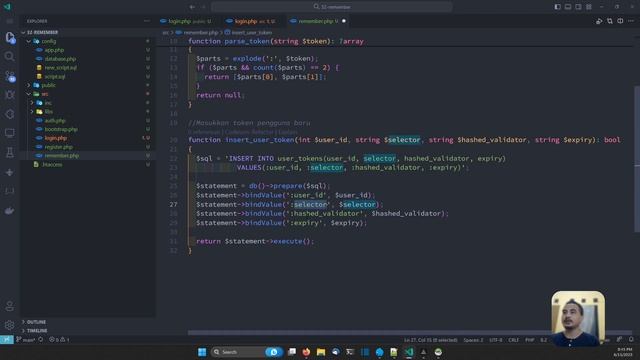Open the Search view in activity bar
This screenshot has height=360, width=640.
pyautogui.click(x=9, y=56)
